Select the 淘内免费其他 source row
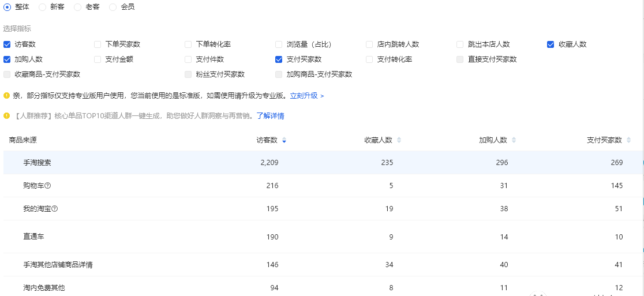 322,287
